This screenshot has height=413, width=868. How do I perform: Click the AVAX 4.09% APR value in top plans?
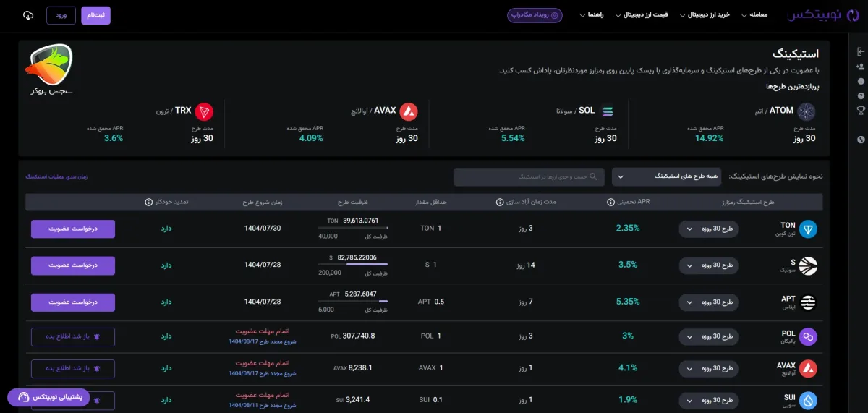pyautogui.click(x=310, y=138)
